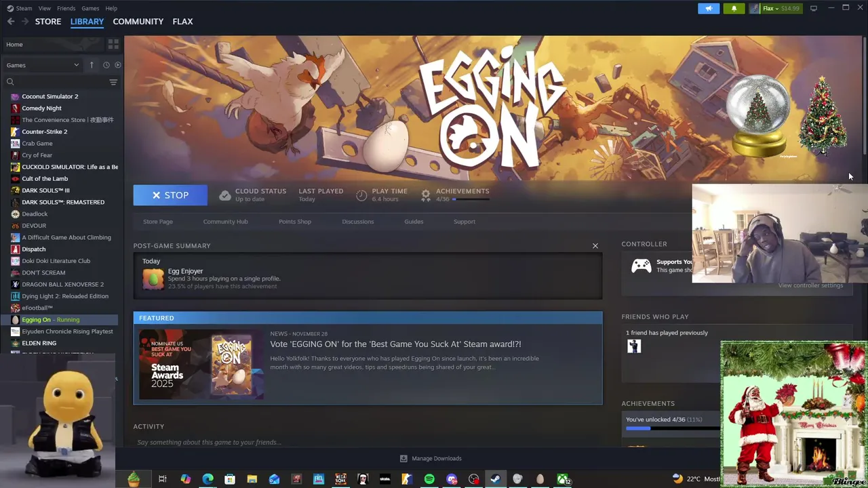The image size is (868, 488).
Task: Open the green notifications bell
Action: (x=734, y=8)
